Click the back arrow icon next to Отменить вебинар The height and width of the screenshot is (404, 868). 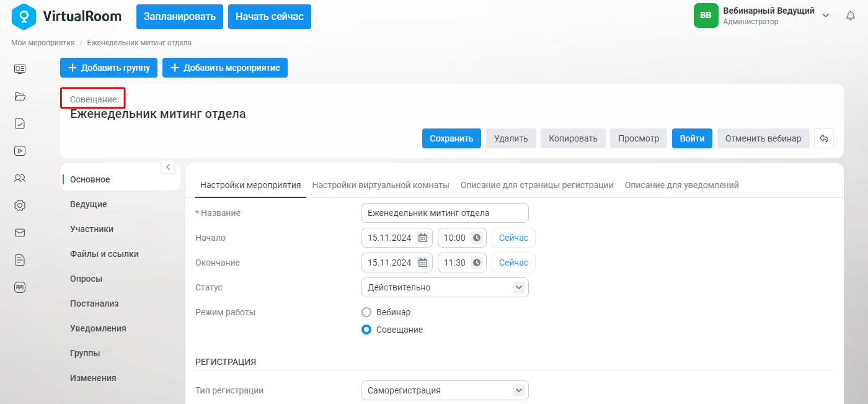click(x=824, y=138)
